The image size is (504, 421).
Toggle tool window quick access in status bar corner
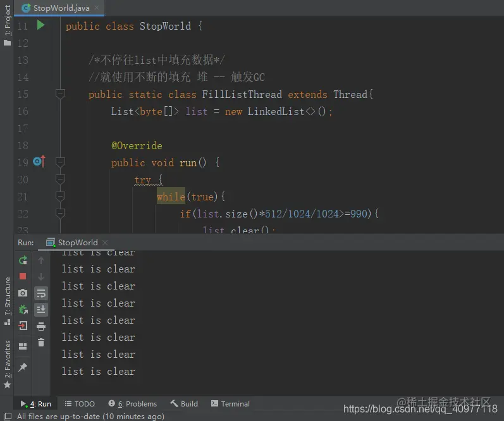point(8,416)
